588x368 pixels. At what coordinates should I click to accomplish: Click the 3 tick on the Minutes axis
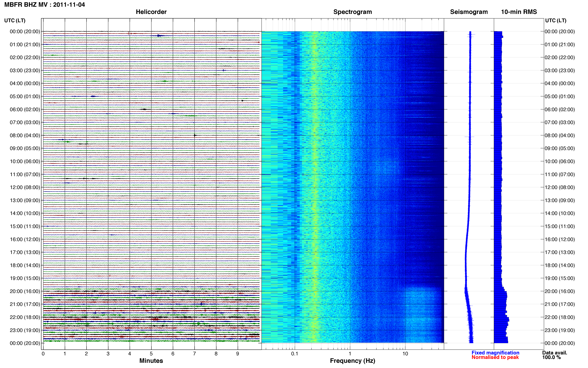(108, 354)
